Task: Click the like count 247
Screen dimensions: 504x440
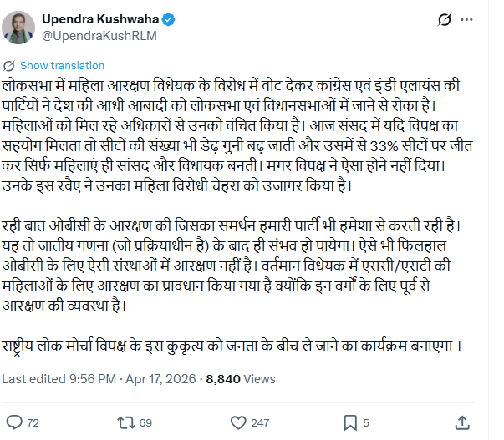Action: 260,423
